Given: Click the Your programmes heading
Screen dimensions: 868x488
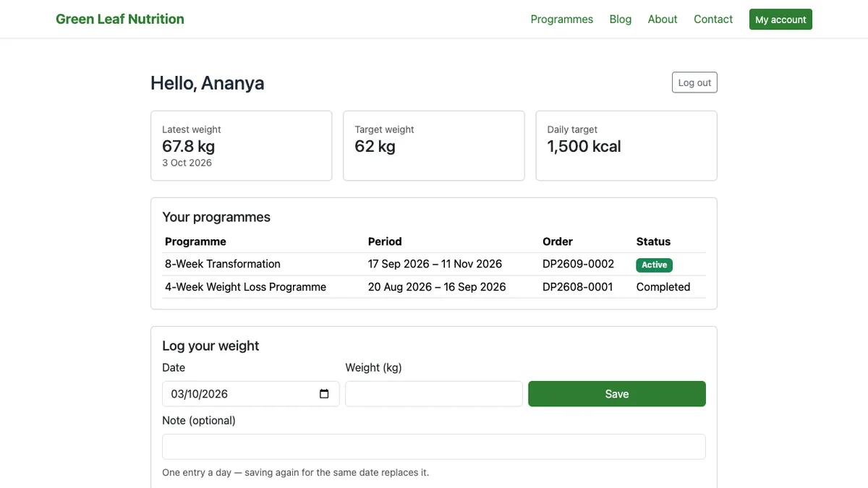Looking at the screenshot, I should (216, 217).
